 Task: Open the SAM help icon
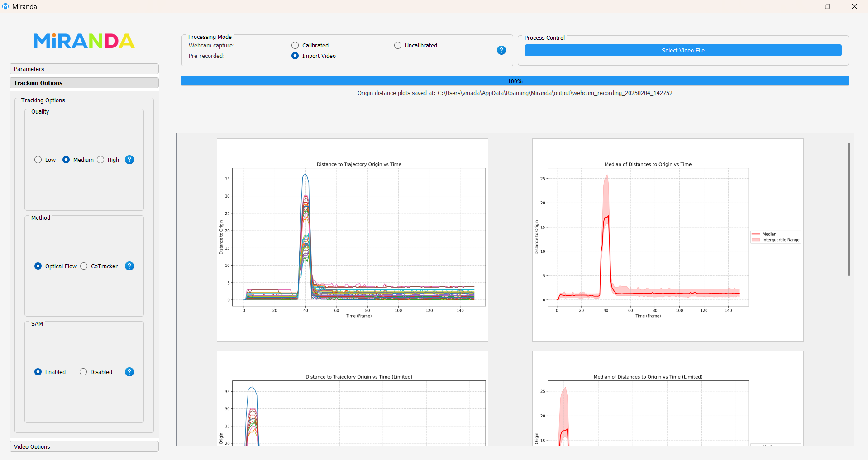point(129,372)
